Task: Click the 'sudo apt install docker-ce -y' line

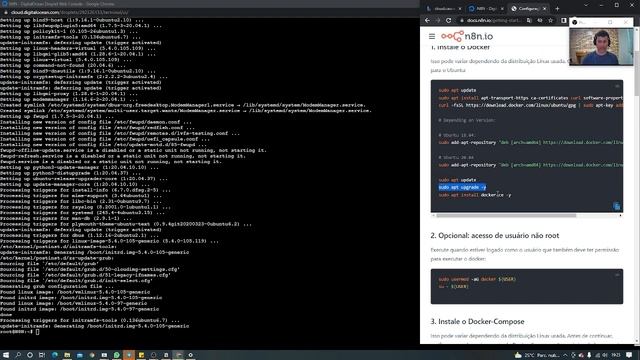Action: pyautogui.click(x=475, y=195)
